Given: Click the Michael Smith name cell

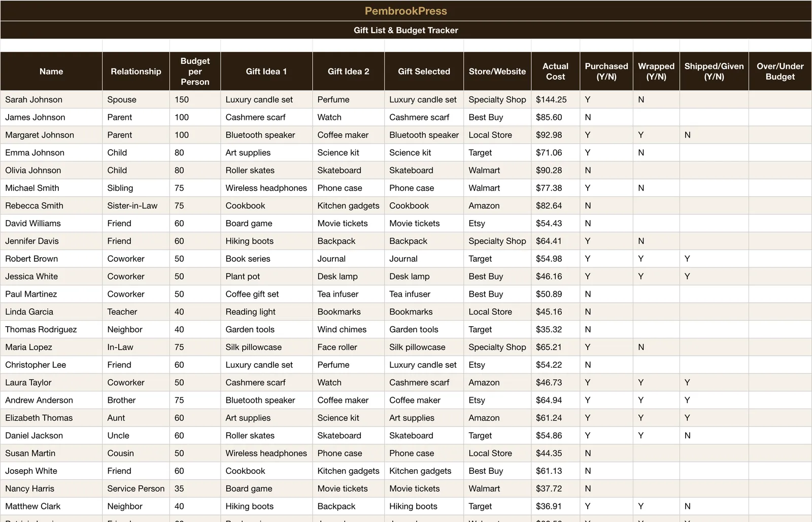Looking at the screenshot, I should click(51, 188).
